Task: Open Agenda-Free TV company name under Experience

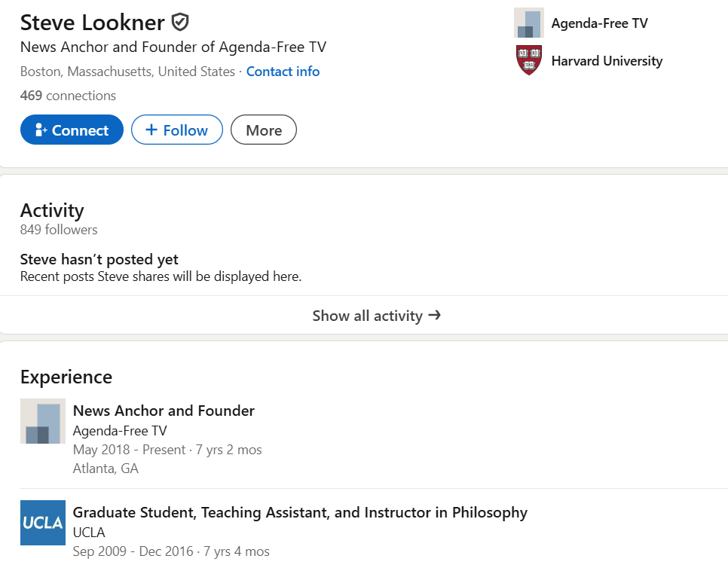Action: click(120, 431)
